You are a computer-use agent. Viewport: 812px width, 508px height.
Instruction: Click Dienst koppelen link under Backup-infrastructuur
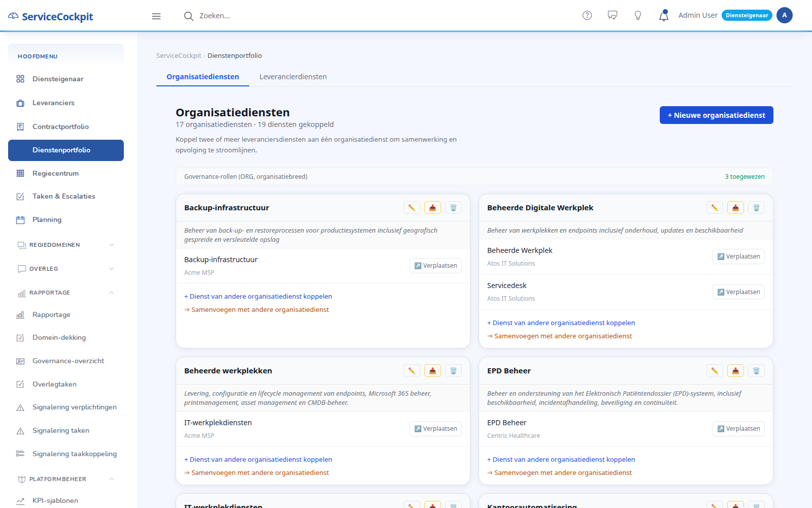click(258, 297)
